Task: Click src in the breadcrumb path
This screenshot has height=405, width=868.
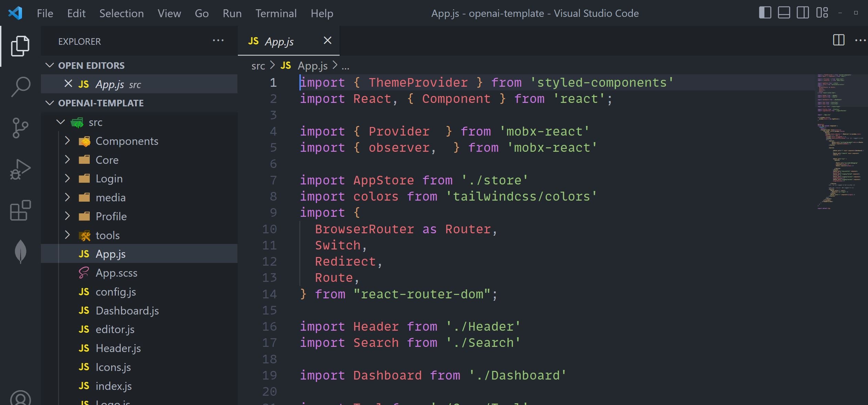Action: click(258, 66)
